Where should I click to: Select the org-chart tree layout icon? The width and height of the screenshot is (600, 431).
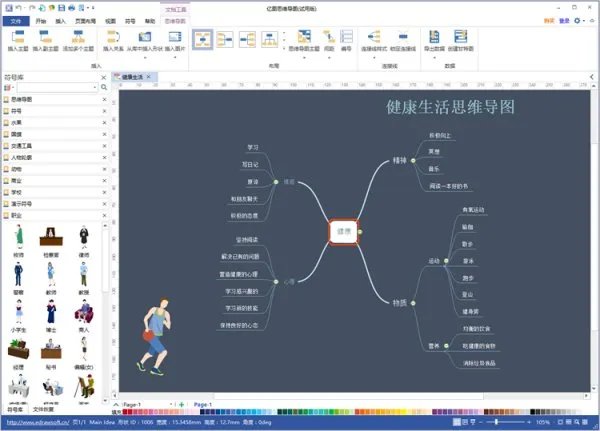click(x=269, y=39)
